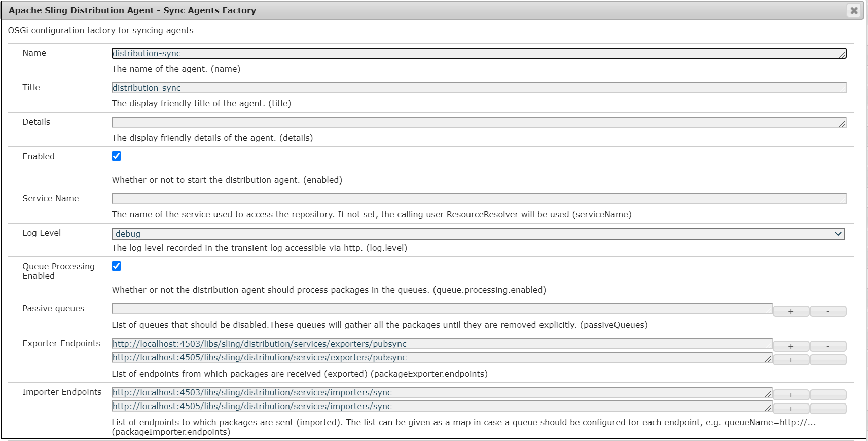The width and height of the screenshot is (868, 441).
Task: Remove the 4505 exporter endpoint row
Action: [828, 360]
